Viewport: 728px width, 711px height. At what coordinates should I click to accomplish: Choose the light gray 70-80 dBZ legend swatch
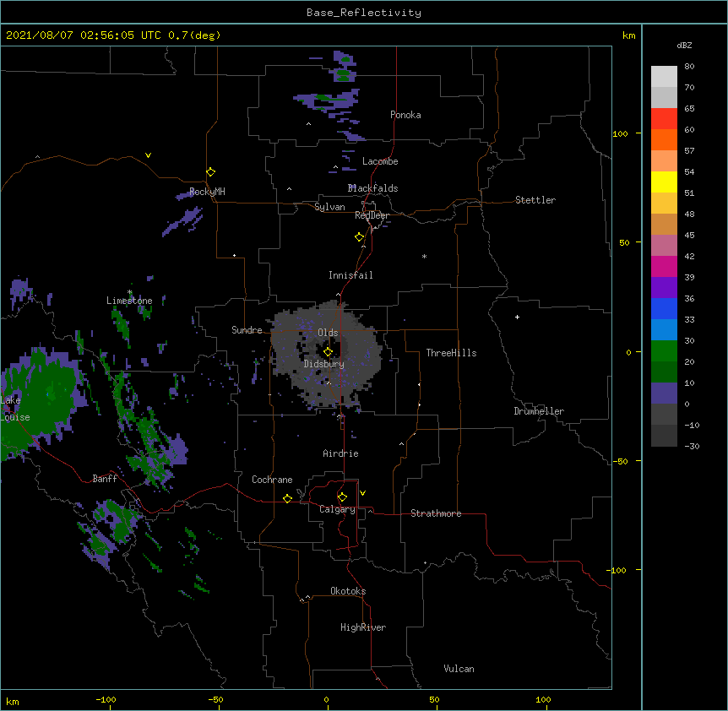[x=664, y=77]
